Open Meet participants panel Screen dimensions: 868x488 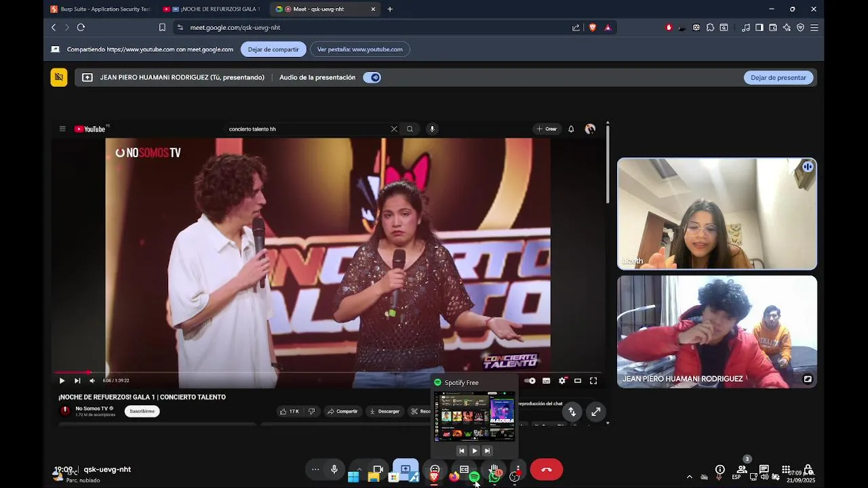click(742, 468)
